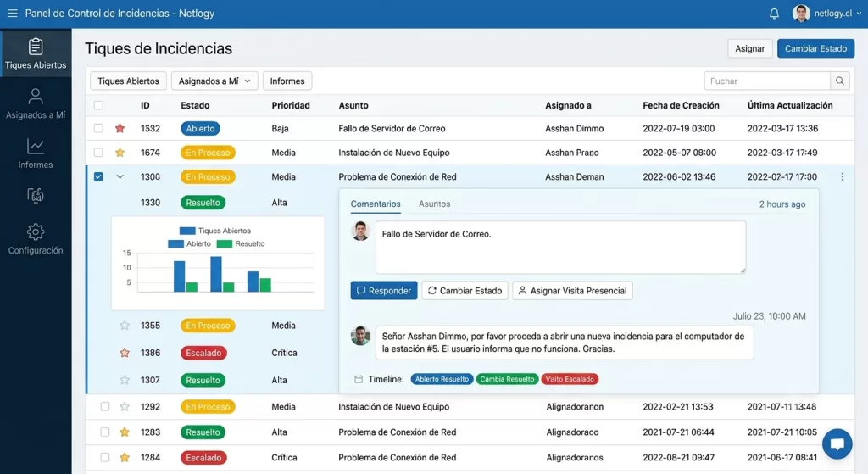This screenshot has height=474, width=868.
Task: Unstar ticket 1284
Action: point(125,457)
